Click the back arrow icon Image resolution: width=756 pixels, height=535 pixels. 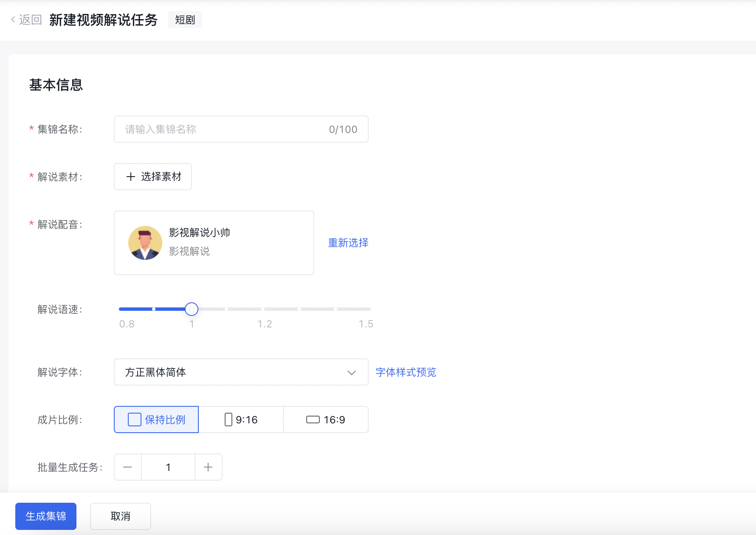point(13,20)
